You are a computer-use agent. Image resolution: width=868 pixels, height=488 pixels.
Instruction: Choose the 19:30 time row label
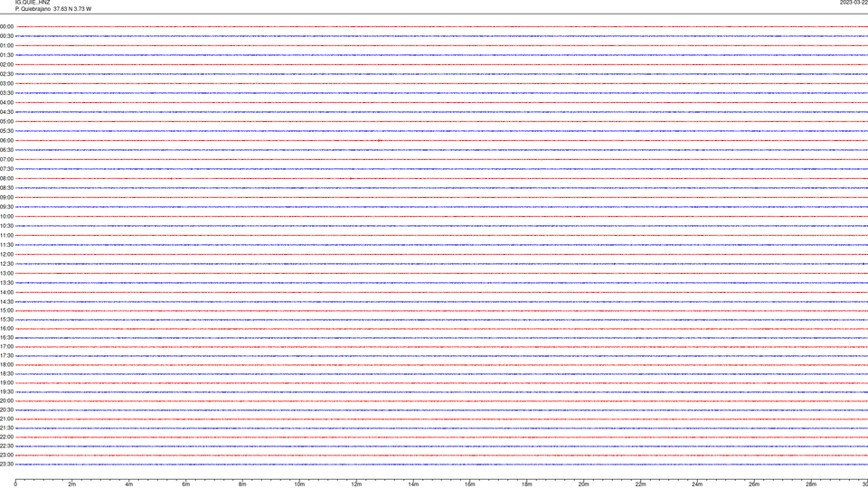click(6, 392)
